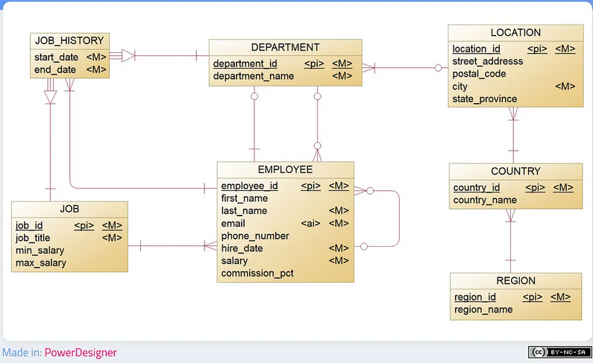Select the JOB_HISTORY entity title
593x364 pixels.
69,40
